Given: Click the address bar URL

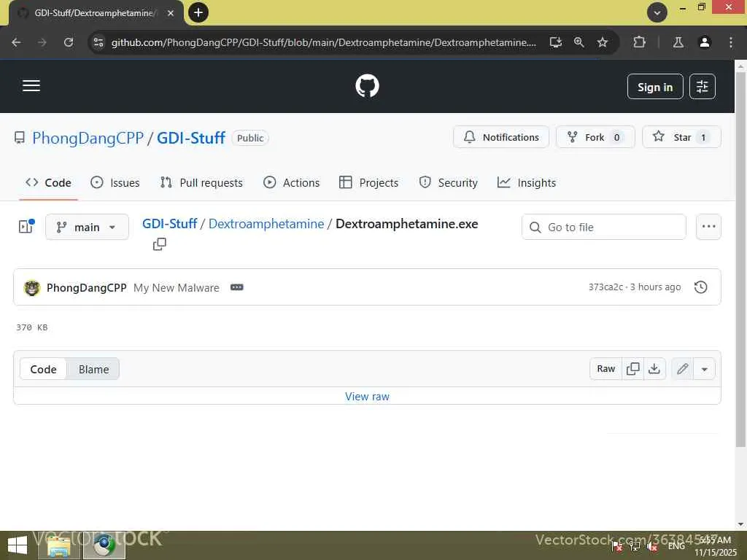Looking at the screenshot, I should click(x=323, y=42).
